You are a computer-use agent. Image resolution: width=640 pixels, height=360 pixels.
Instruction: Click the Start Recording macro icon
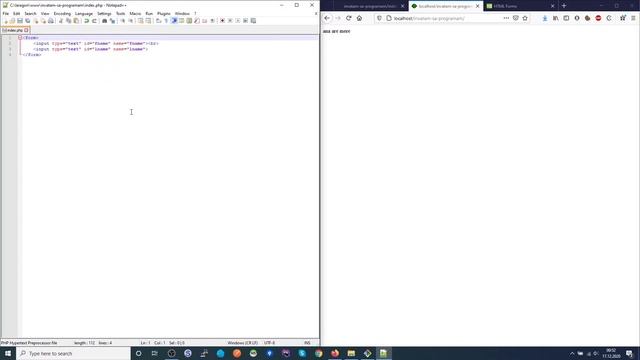(222, 21)
